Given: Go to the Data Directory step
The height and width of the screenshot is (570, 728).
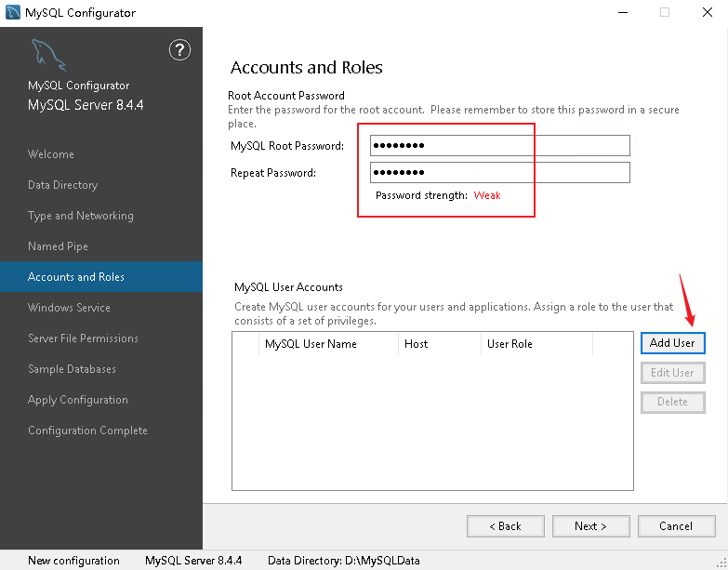Looking at the screenshot, I should (x=62, y=185).
